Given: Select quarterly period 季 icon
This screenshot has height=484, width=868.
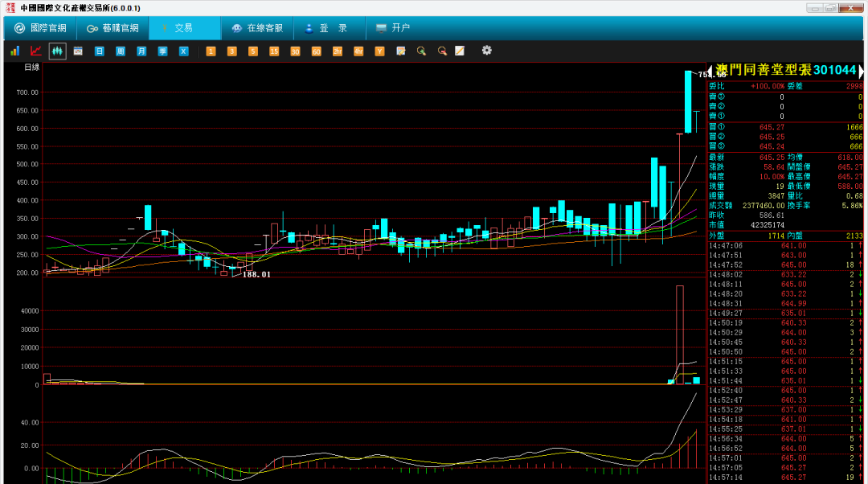Looking at the screenshot, I should (162, 51).
